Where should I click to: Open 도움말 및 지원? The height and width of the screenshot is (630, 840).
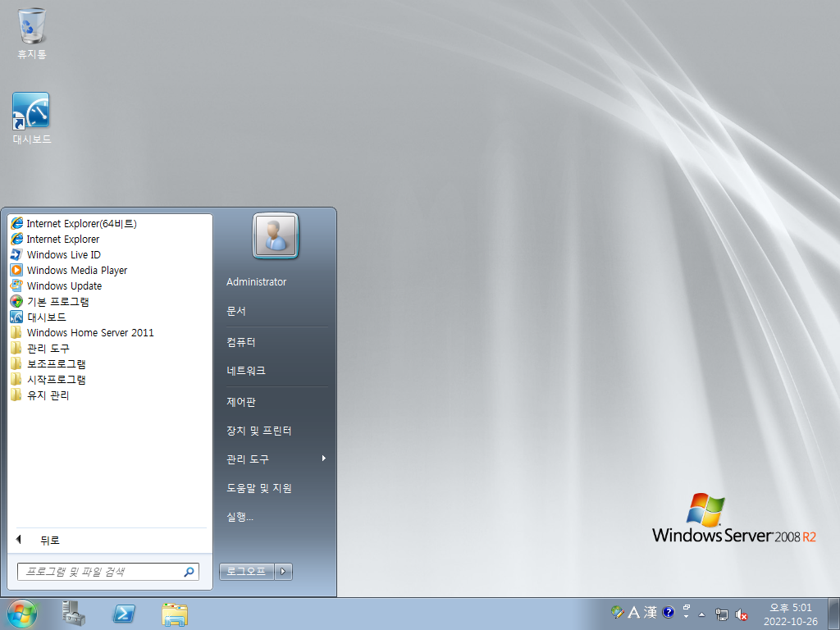pyautogui.click(x=276, y=488)
